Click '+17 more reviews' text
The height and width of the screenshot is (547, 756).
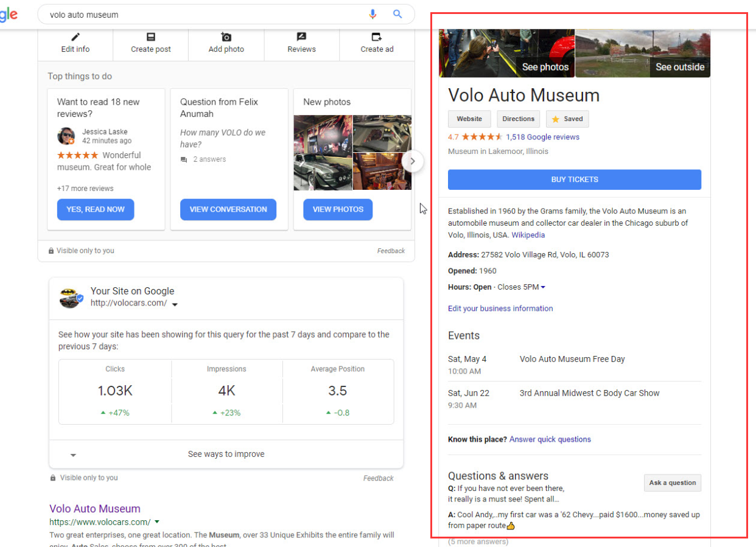click(x=85, y=189)
